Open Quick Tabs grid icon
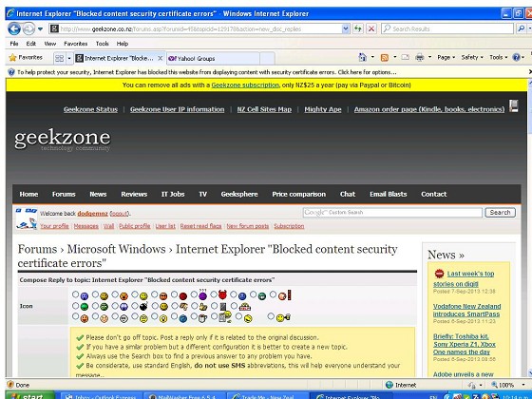The width and height of the screenshot is (532, 399). (x=59, y=58)
